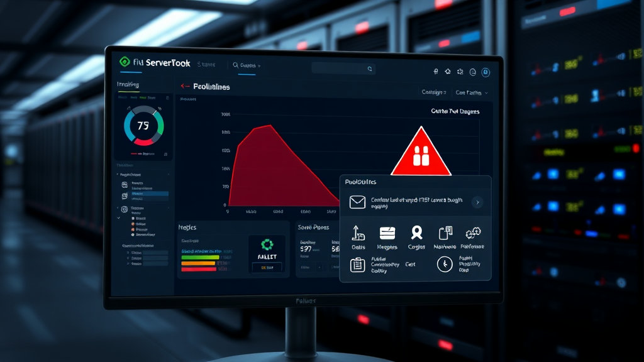Image resolution: width=644 pixels, height=362 pixels.
Task: Select the highlighted blue row in sidebar tree
Action: [150, 194]
